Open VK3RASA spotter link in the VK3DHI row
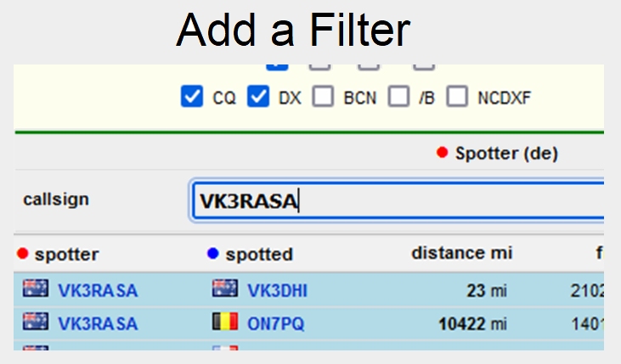The image size is (621, 364). click(x=98, y=291)
